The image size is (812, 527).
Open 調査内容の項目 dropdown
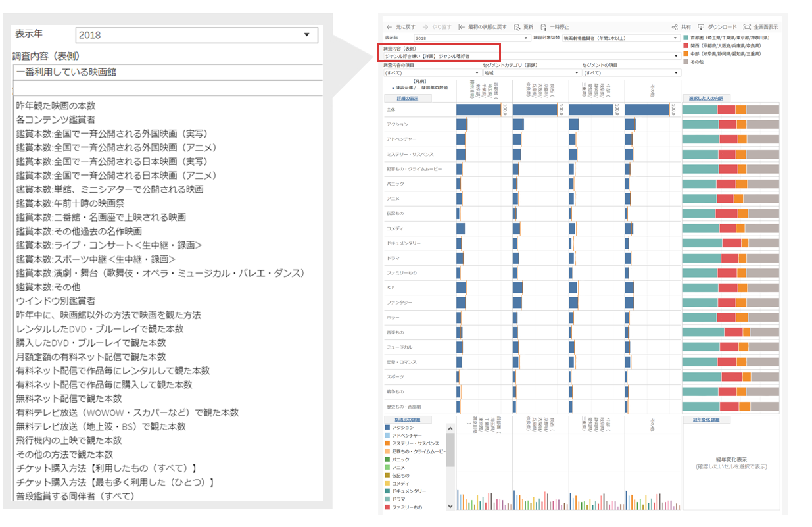point(432,73)
